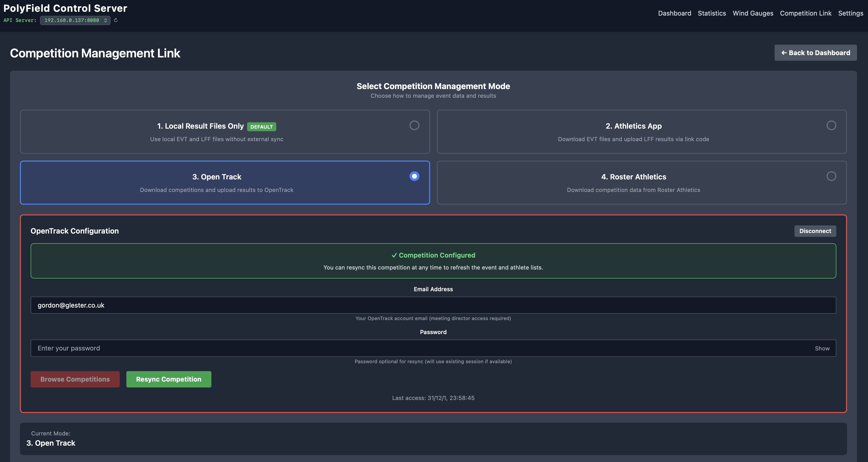This screenshot has height=462, width=868.
Task: Go to the Statistics page
Action: (x=712, y=13)
